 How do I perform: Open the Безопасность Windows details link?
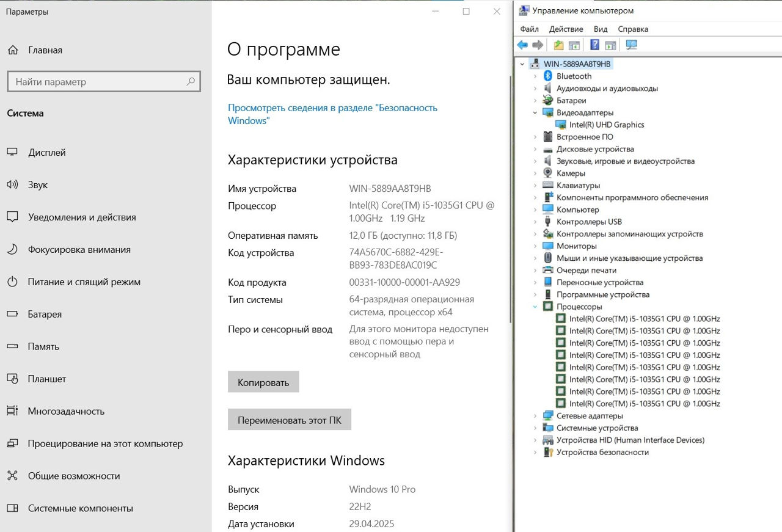pyautogui.click(x=332, y=114)
